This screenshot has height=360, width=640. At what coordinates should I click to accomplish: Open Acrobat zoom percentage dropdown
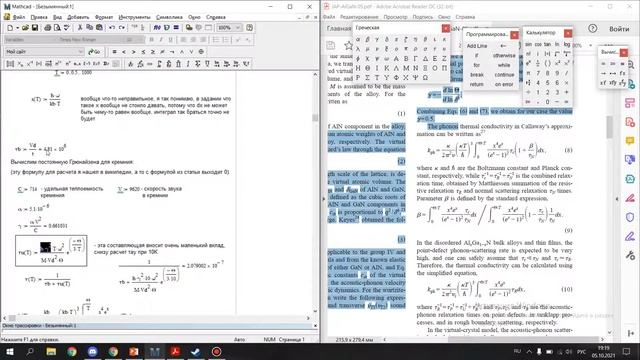click(591, 45)
